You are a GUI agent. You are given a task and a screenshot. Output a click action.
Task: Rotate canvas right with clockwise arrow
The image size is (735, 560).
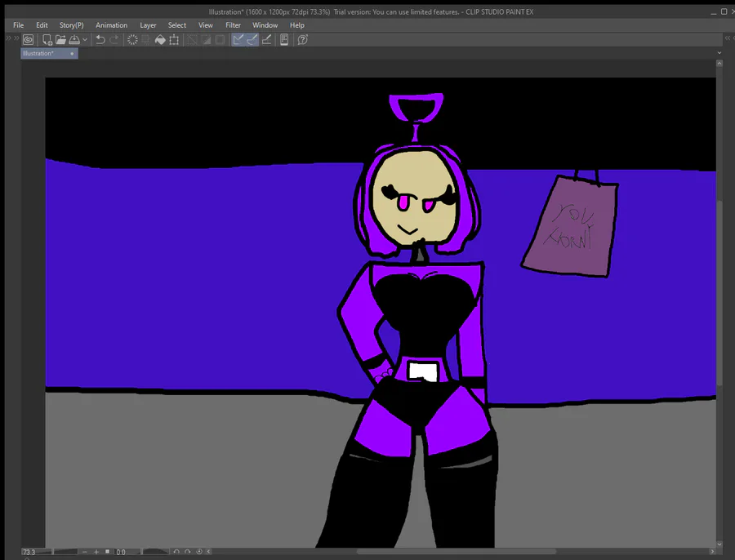pos(188,552)
